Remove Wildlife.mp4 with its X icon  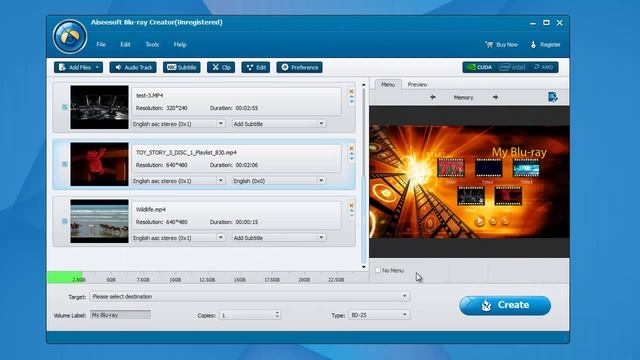(x=351, y=206)
